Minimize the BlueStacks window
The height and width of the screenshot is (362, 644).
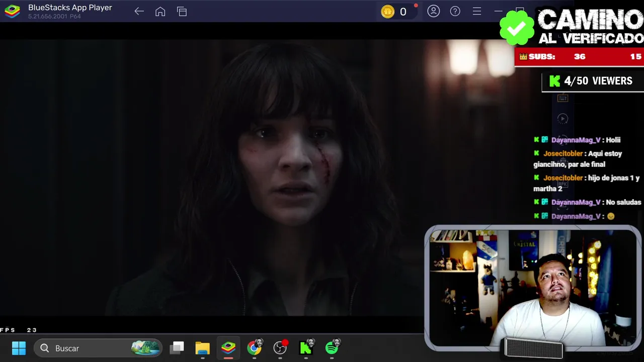498,11
